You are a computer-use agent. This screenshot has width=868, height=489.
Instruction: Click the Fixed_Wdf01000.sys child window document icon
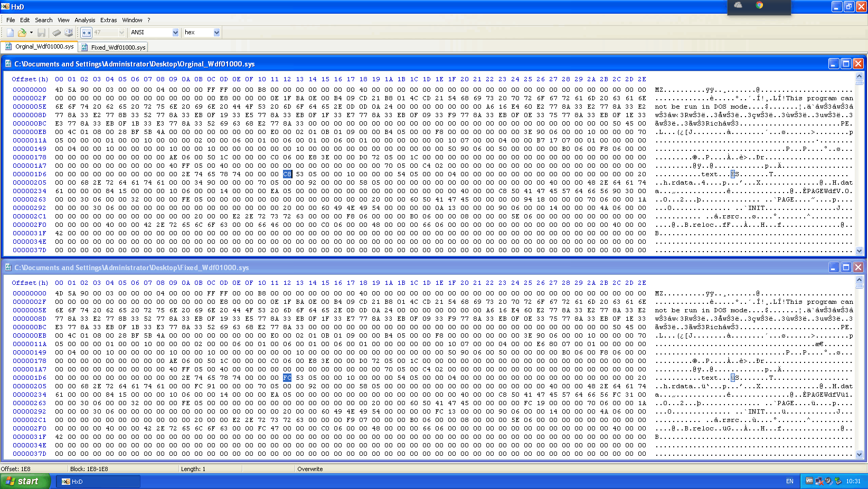tap(8, 267)
